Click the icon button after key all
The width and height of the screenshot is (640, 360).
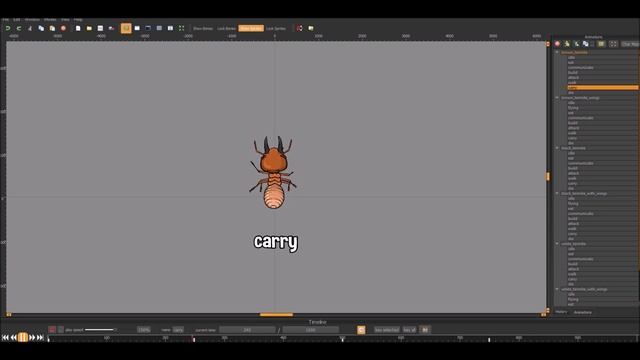tap(425, 330)
